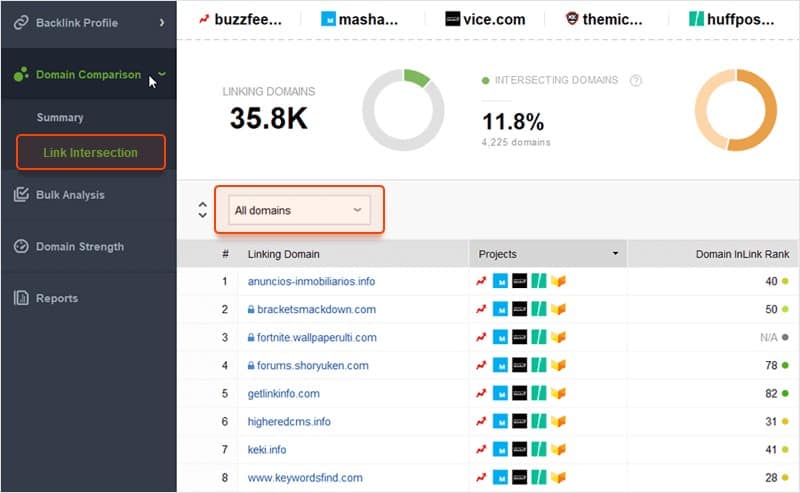The height and width of the screenshot is (493, 800).
Task: Click the collapse/expand arrows beside All domains
Action: (x=203, y=210)
